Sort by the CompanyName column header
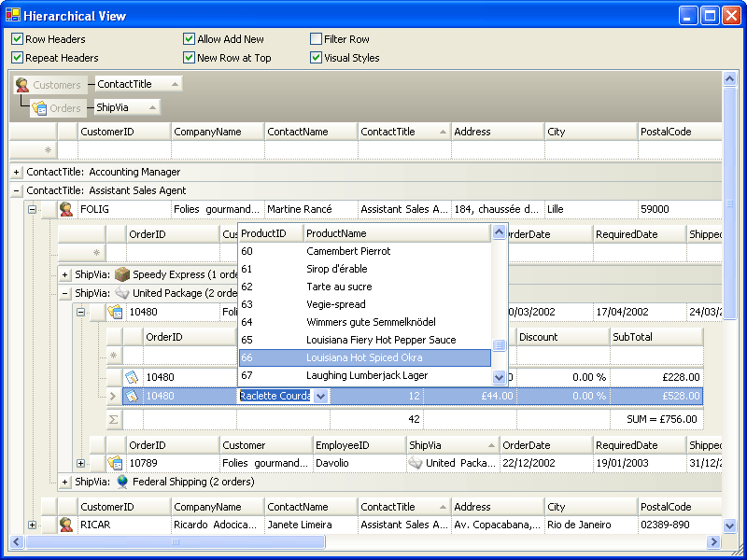 pyautogui.click(x=218, y=132)
